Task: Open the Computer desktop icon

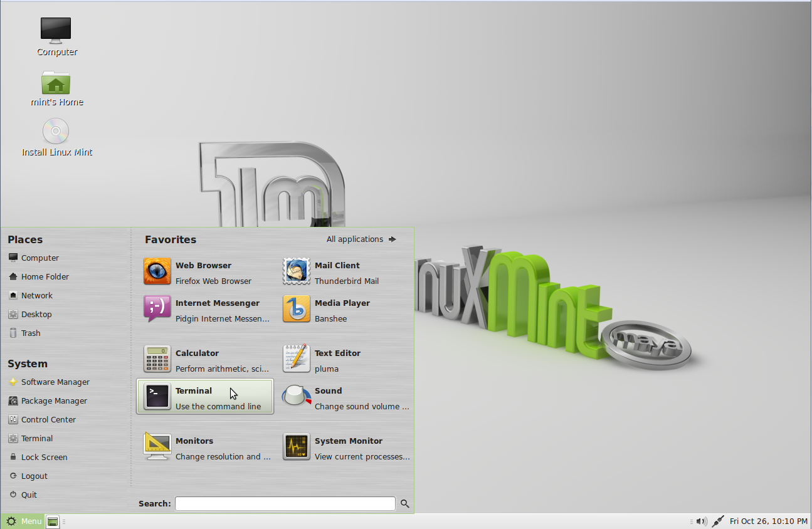Action: (x=56, y=37)
